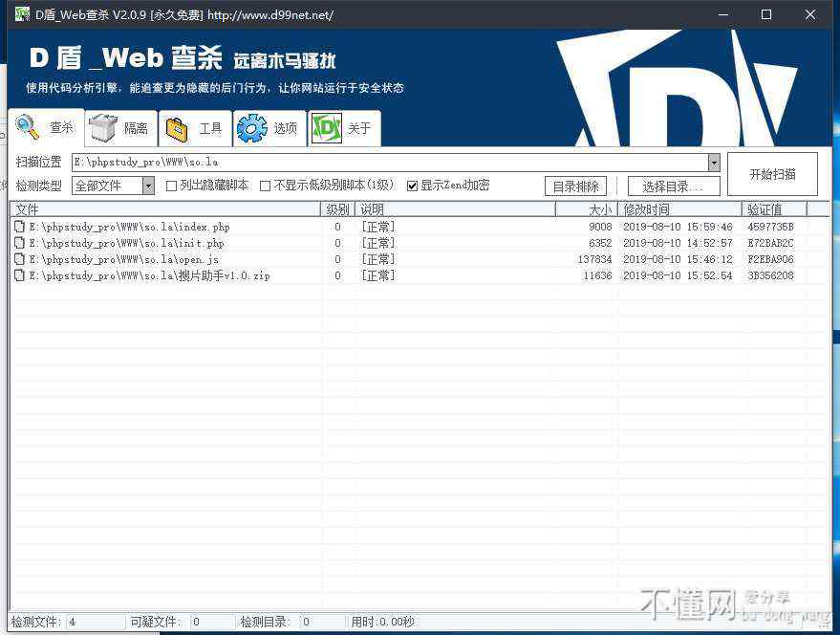840x635 pixels.
Task: Uncheck 显示Zend加密 checkbox
Action: point(412,186)
